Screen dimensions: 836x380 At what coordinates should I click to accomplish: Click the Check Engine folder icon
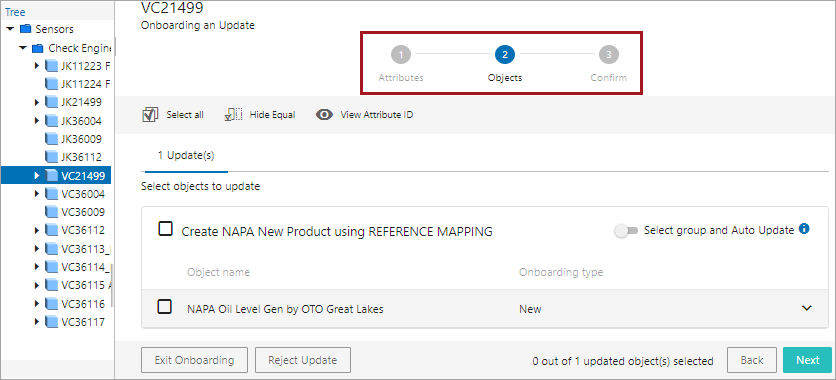tap(37, 48)
